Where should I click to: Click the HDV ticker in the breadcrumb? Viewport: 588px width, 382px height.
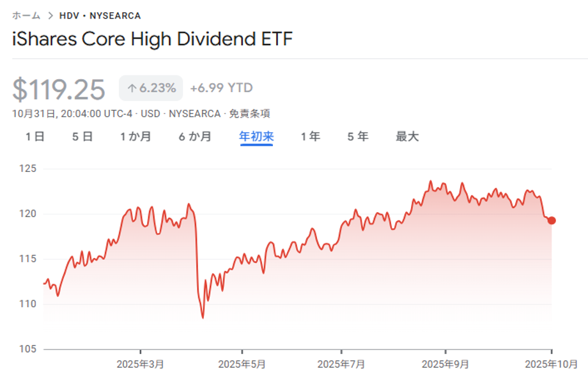(69, 15)
